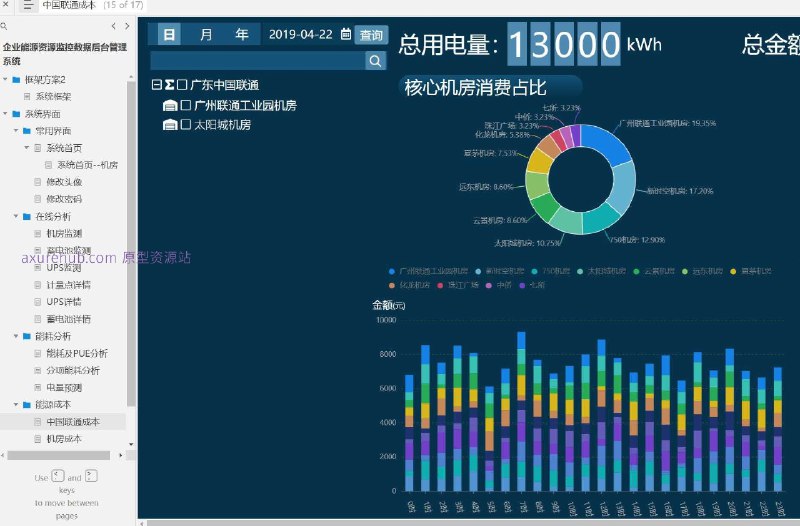Click sidebar scrollbar down arrow
Image resolution: width=800 pixels, height=526 pixels.
point(131,444)
